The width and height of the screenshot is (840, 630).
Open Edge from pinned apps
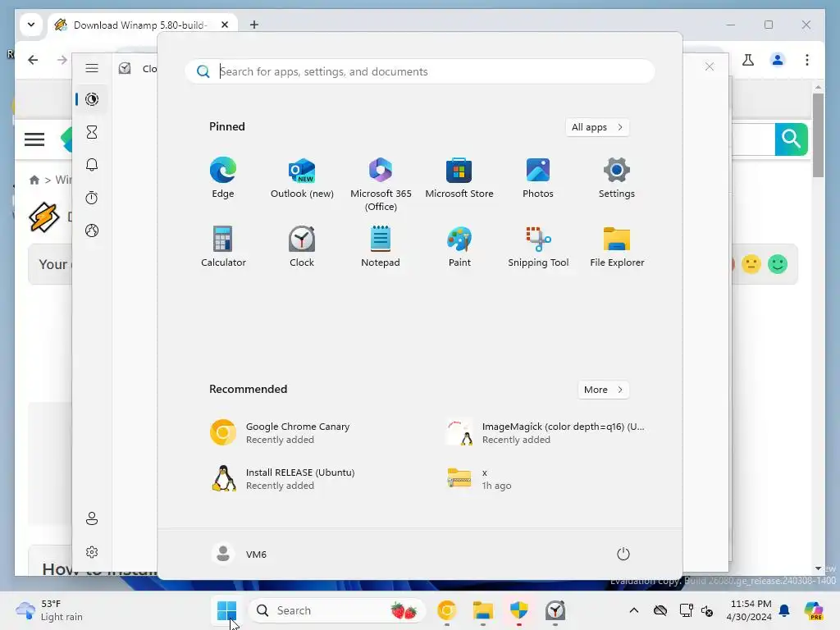[x=223, y=178]
